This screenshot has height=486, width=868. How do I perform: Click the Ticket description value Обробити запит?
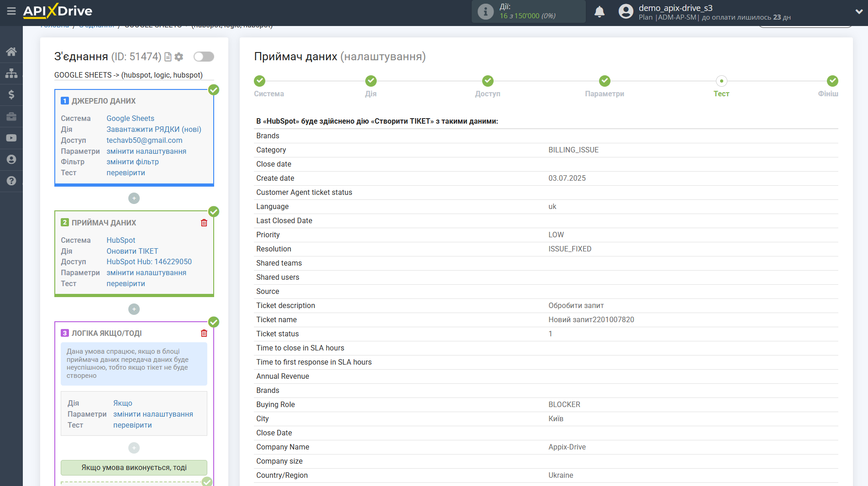point(576,305)
